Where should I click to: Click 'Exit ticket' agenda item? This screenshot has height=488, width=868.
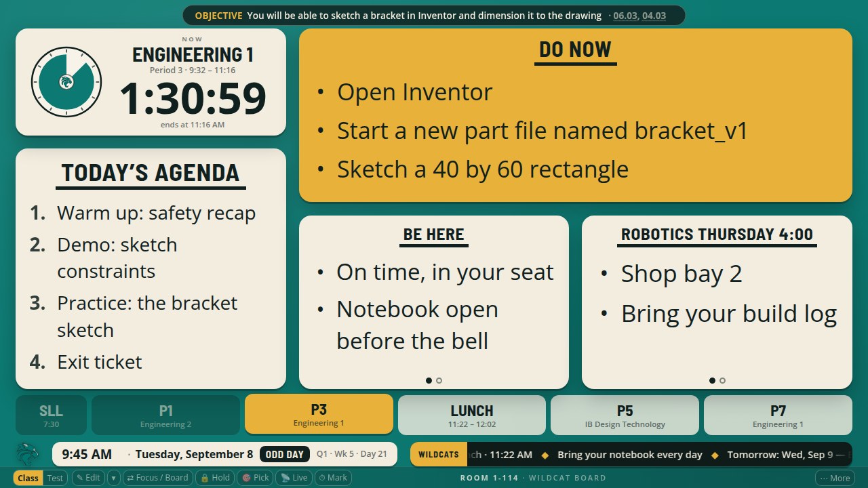pos(100,362)
